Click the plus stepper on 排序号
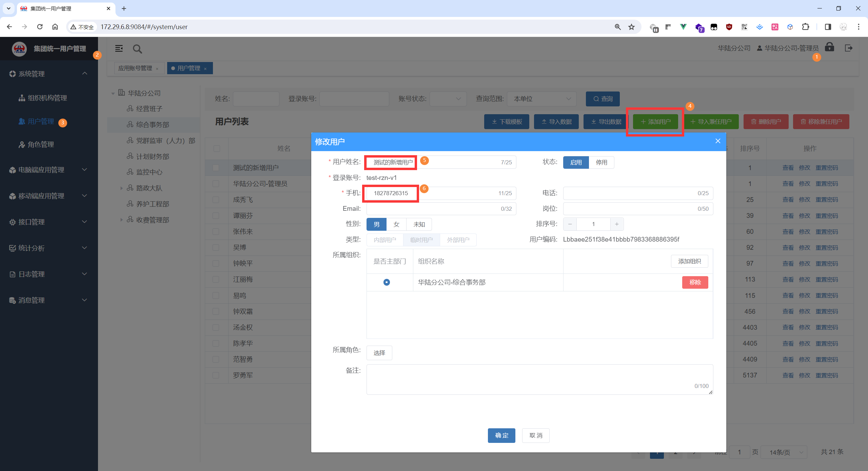Viewport: 868px width, 471px height. point(617,224)
